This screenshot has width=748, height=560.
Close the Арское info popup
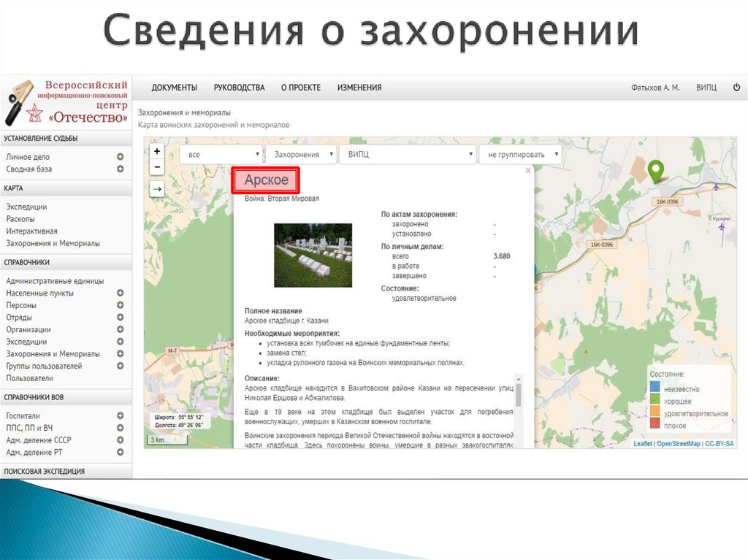(528, 171)
